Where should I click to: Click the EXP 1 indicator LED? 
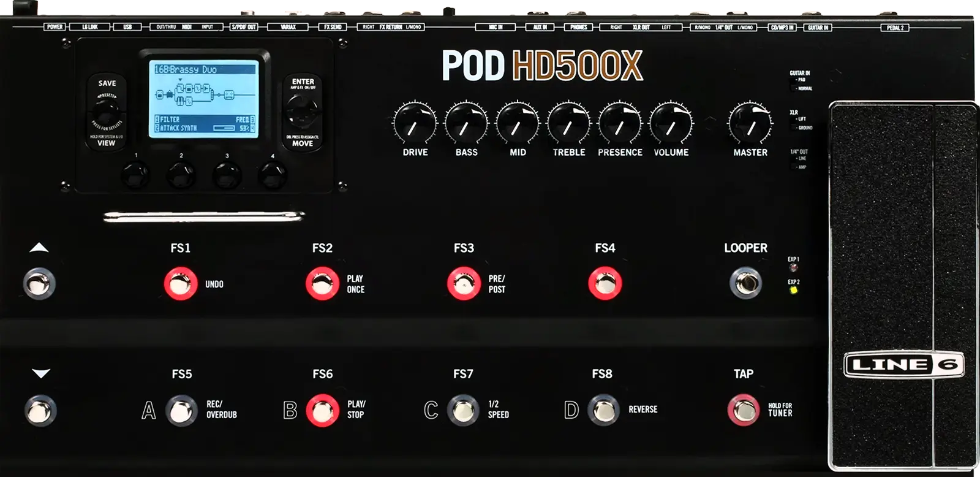(x=793, y=267)
